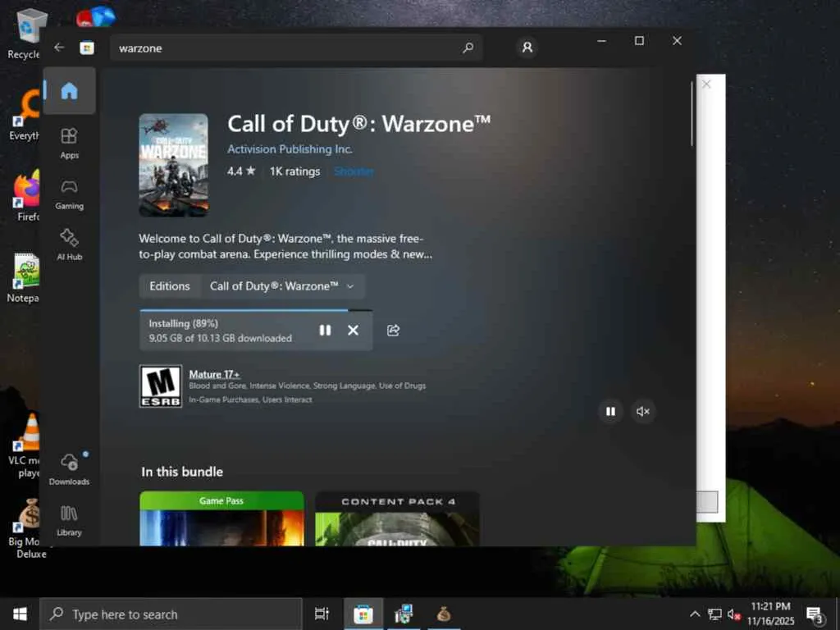Select the Notepad++ desktop shortcut

tap(24, 277)
